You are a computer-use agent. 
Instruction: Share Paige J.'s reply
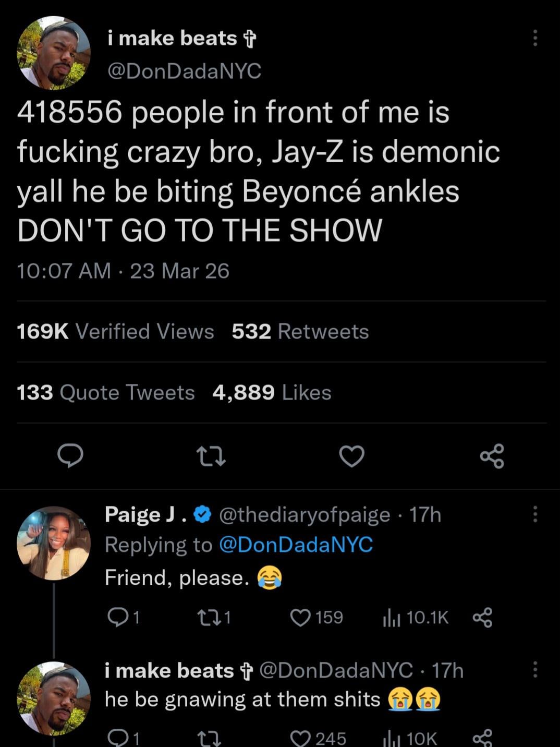482,618
